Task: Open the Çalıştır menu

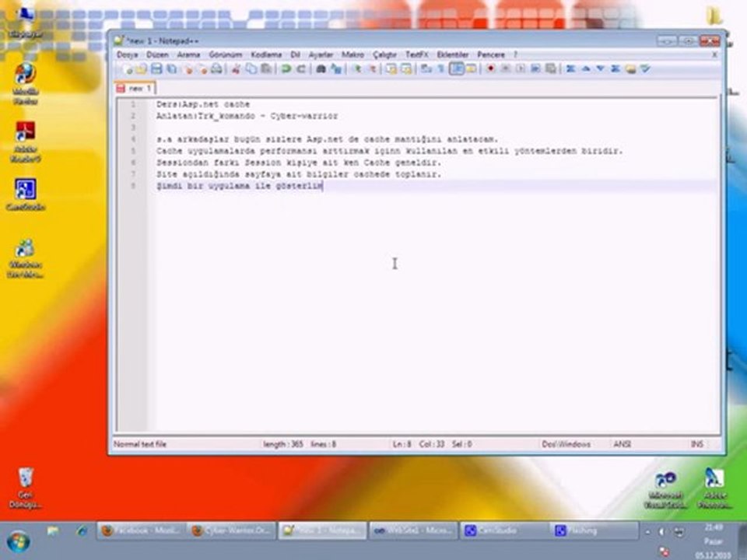Action: pos(385,54)
